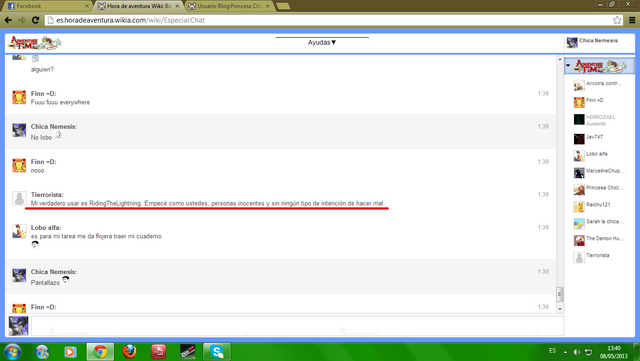Click the 'nooo' message text
Viewport: 640px width, 361px height.
[x=38, y=171]
